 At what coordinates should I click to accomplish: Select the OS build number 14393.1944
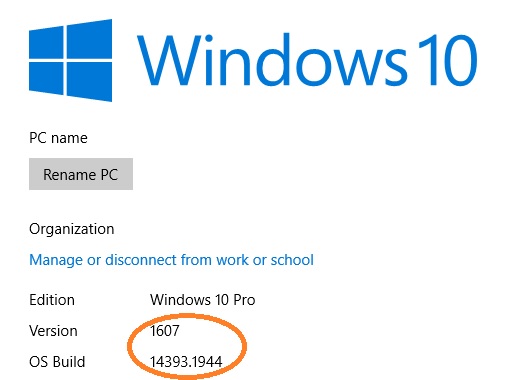tap(186, 362)
